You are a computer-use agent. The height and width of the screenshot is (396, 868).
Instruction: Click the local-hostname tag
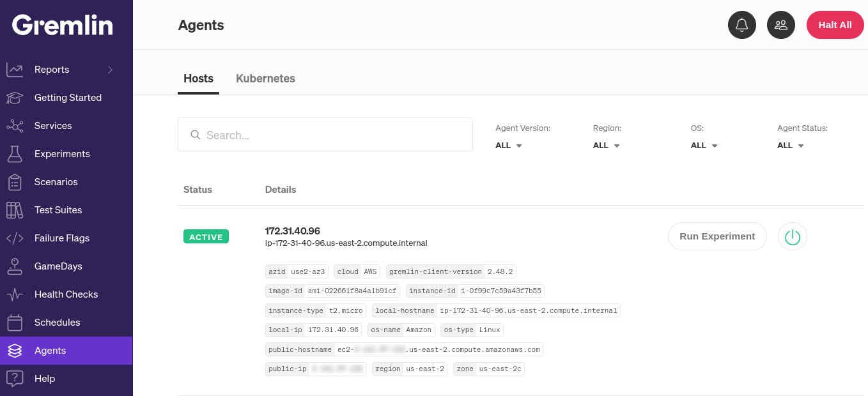(496, 311)
